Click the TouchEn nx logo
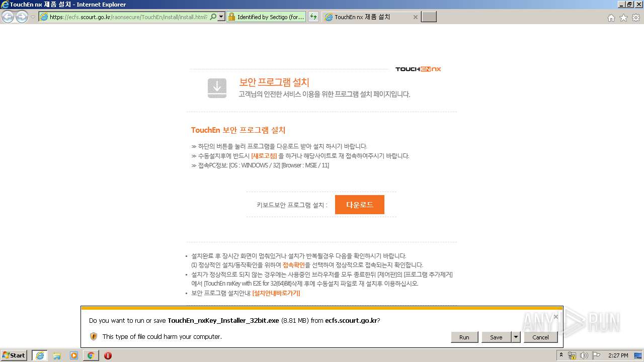The height and width of the screenshot is (362, 644). 418,69
